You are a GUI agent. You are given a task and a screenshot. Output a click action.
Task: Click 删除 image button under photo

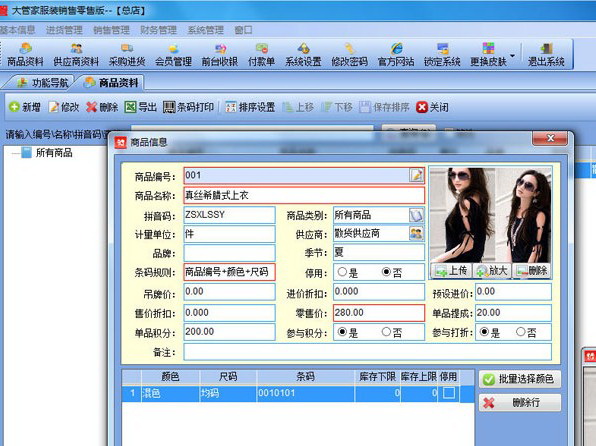click(532, 271)
